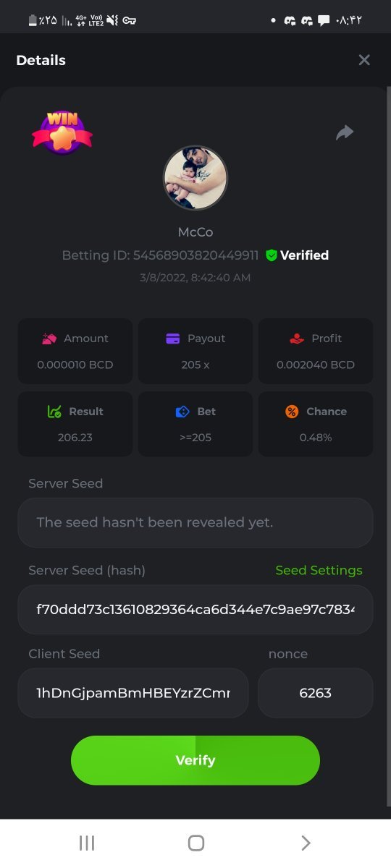Tap the purple Payout card icon
The height and width of the screenshot is (868, 391).
click(173, 339)
